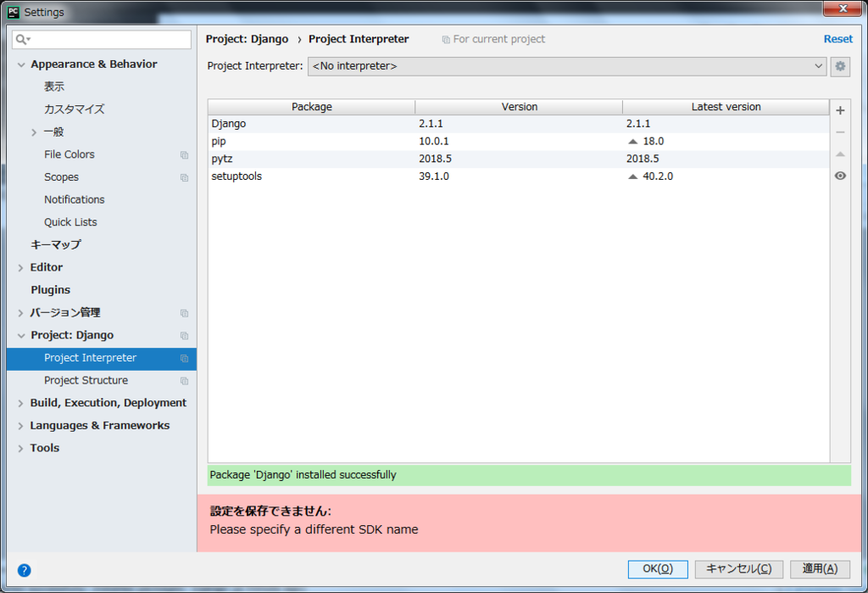Open the Project Structure settings page
868x593 pixels.
(86, 381)
